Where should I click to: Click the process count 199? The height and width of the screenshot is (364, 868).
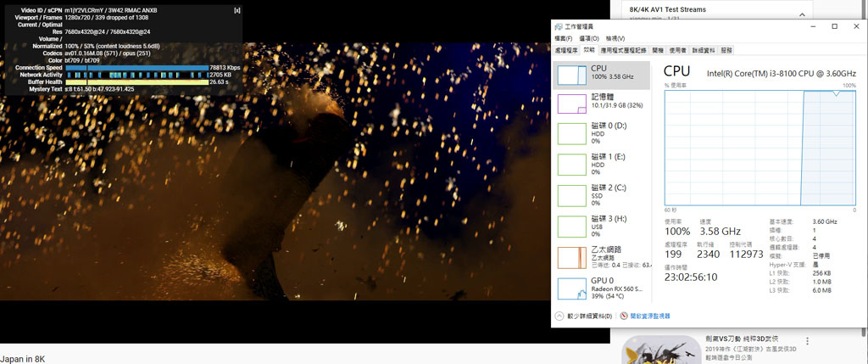[674, 255]
